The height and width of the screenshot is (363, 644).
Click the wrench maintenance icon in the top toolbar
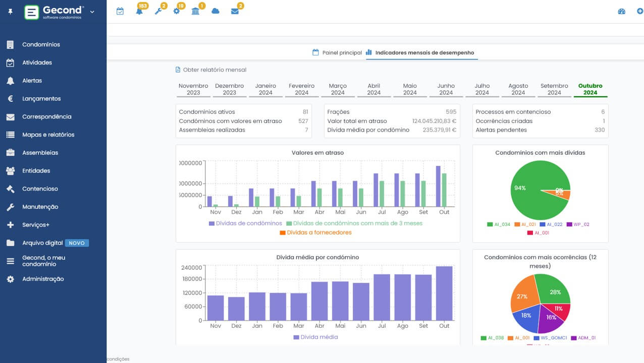coord(158,11)
